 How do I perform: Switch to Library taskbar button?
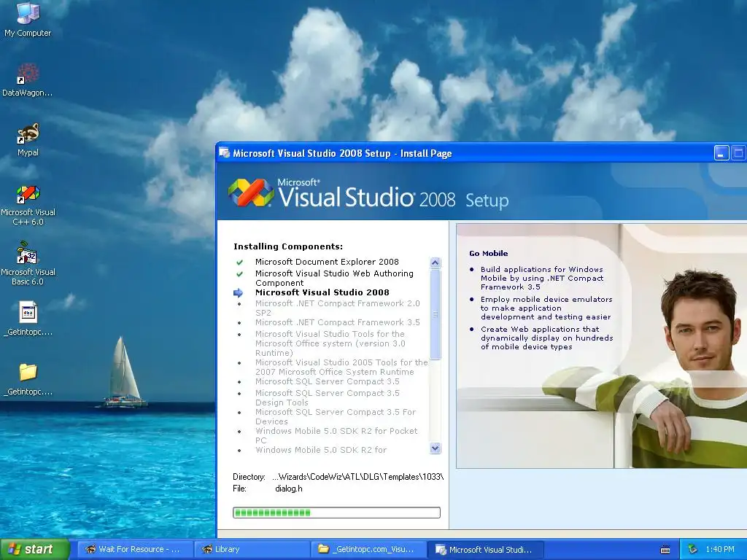coord(252,550)
